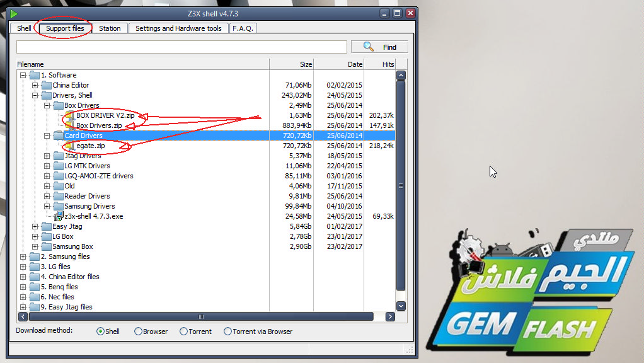Click the Find button
This screenshot has width=644, height=363.
pos(379,47)
